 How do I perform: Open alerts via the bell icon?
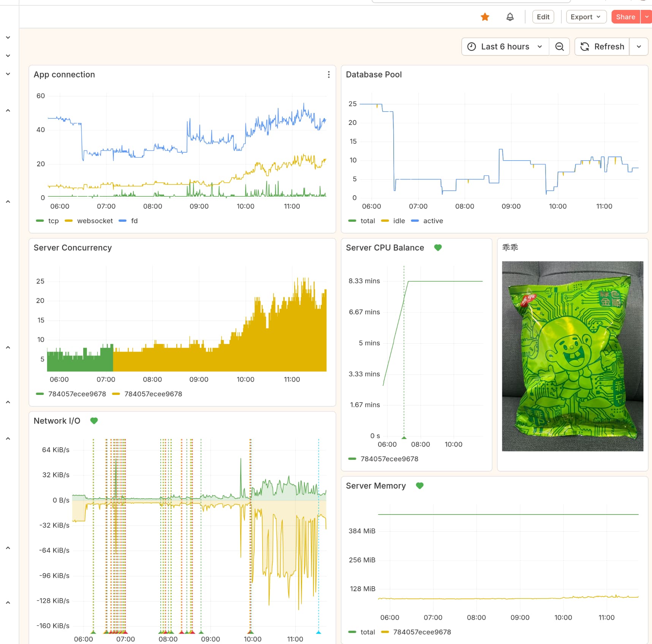coord(510,17)
